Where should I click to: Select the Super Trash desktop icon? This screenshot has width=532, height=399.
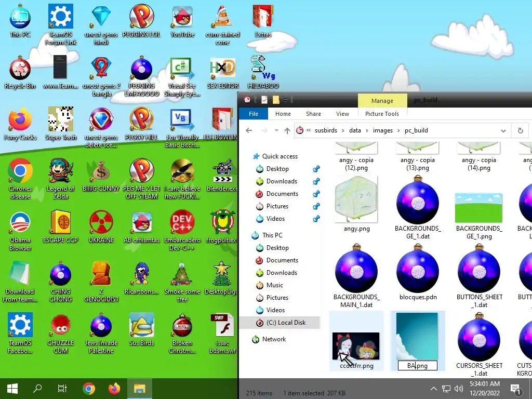point(61,124)
